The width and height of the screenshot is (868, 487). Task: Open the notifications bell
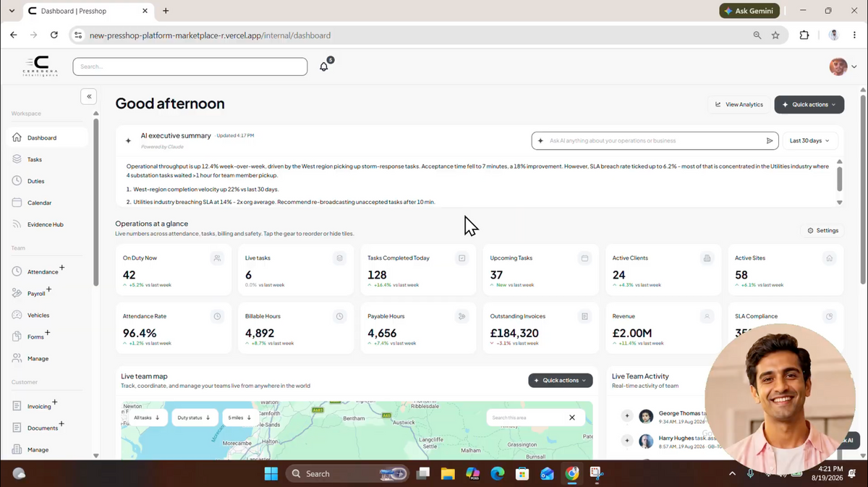click(323, 67)
